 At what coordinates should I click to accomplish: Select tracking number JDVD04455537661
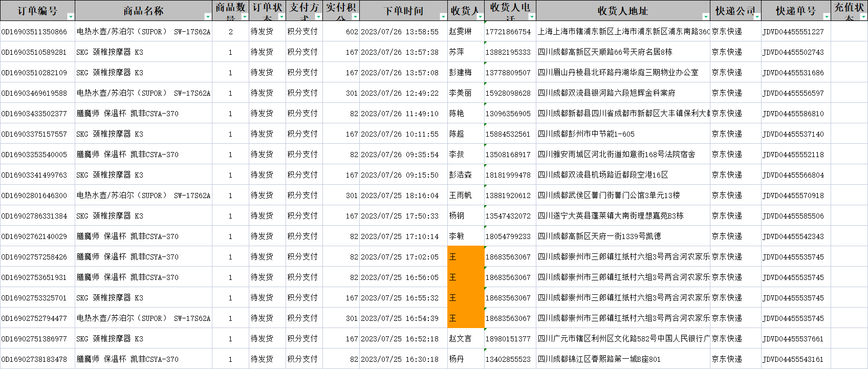coord(793,339)
